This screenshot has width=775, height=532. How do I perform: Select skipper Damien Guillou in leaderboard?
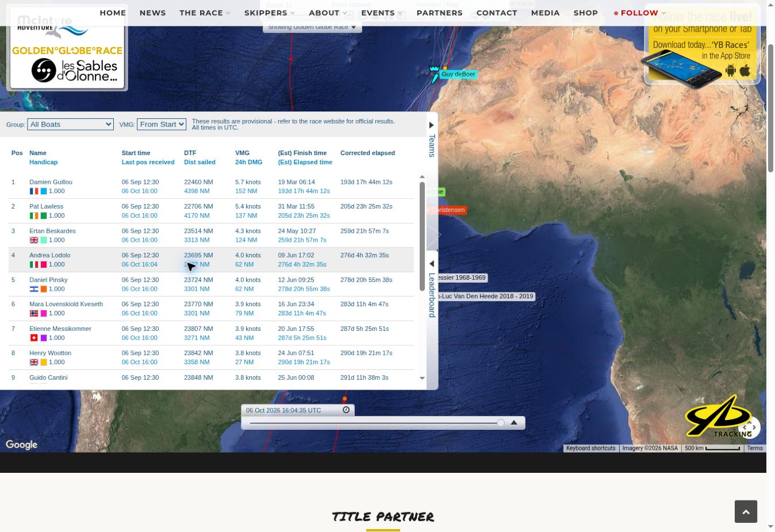(51, 182)
